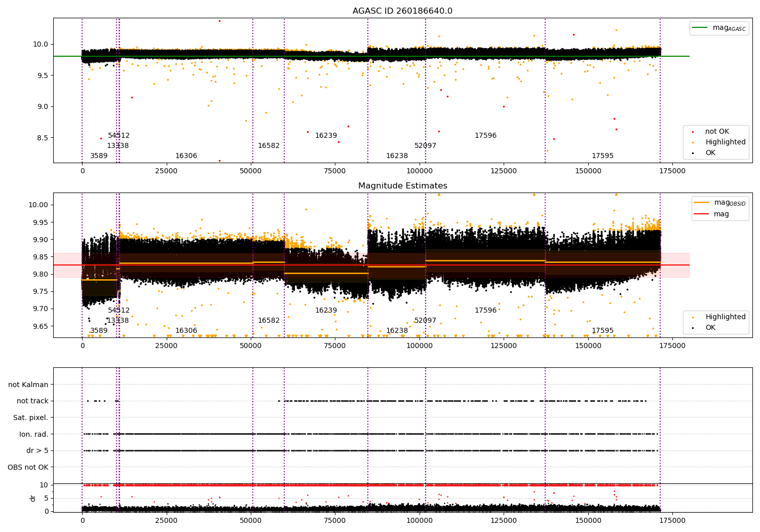This screenshot has height=532, width=760.
Task: Click obsid label '17596' in top plot
Action: 485,136
